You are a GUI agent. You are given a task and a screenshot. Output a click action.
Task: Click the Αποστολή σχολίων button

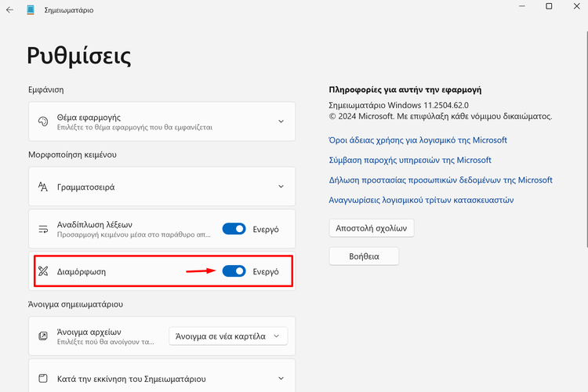point(372,228)
